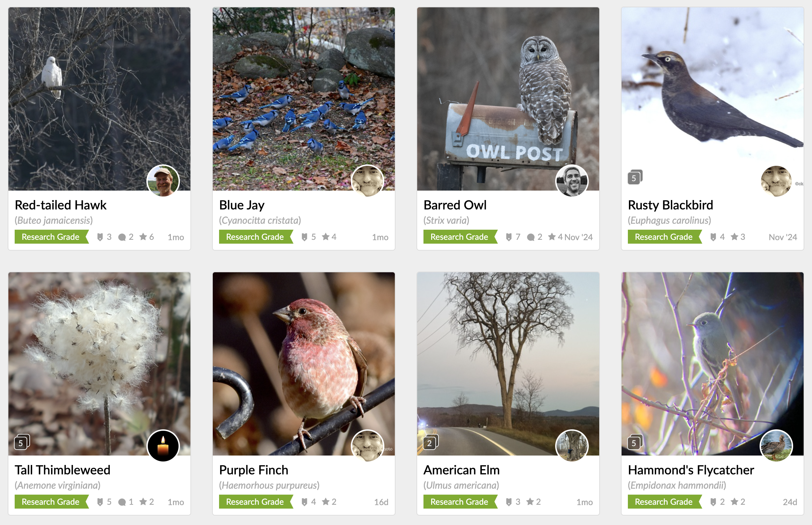Viewport: 812px width, 525px height.
Task: Click the tree avatar on American Elm
Action: click(572, 446)
